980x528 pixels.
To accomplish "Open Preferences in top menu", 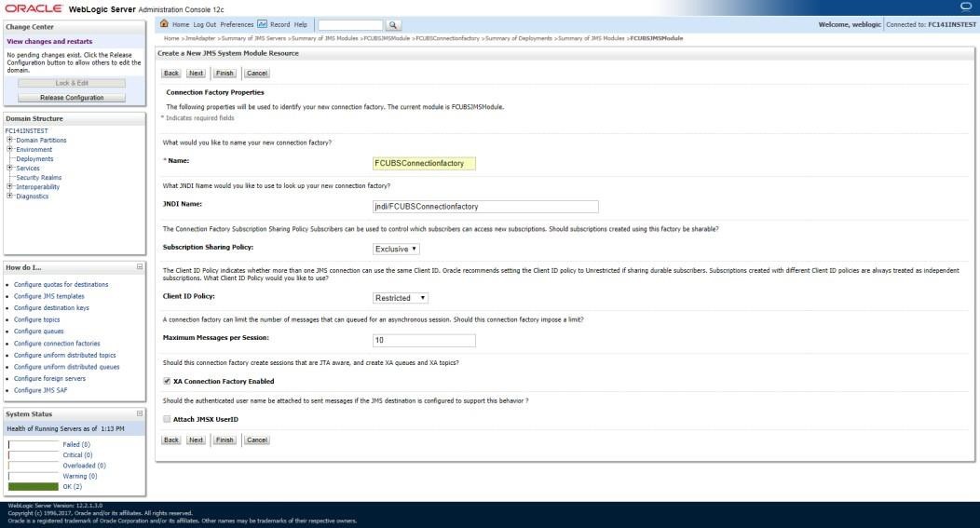I will [x=237, y=25].
